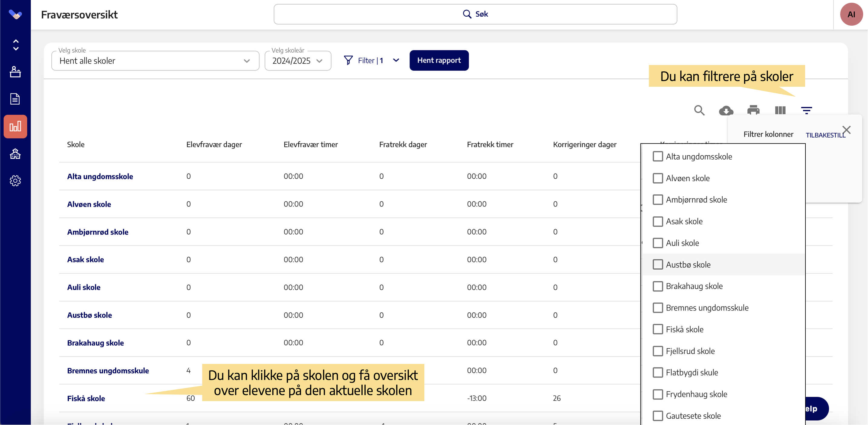Click the table search magnifier icon
This screenshot has width=868, height=425.
pyautogui.click(x=699, y=110)
